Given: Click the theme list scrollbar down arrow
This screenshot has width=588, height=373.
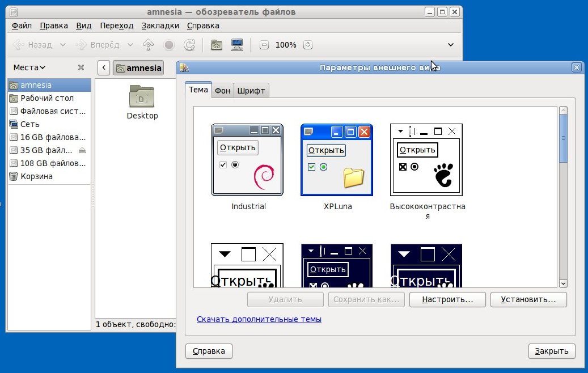Looking at the screenshot, I should click(563, 283).
